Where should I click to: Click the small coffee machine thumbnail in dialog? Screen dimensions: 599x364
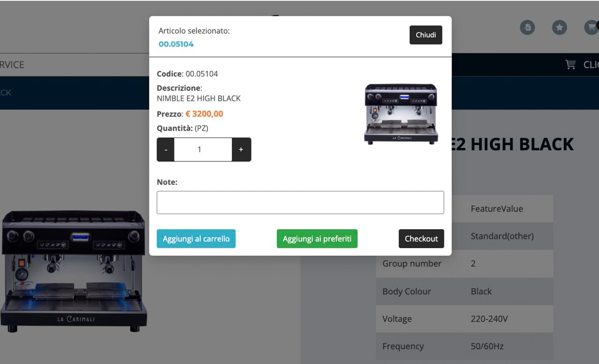pyautogui.click(x=401, y=114)
